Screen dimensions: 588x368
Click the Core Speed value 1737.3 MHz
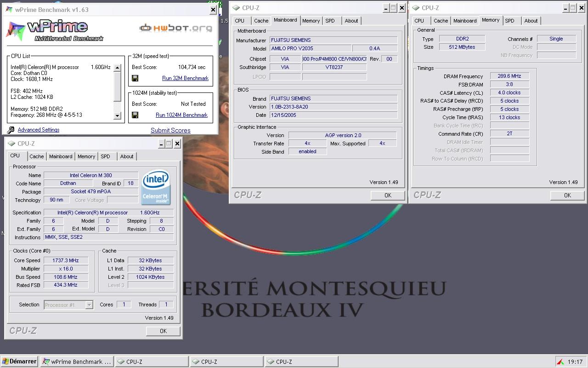[x=66, y=260]
